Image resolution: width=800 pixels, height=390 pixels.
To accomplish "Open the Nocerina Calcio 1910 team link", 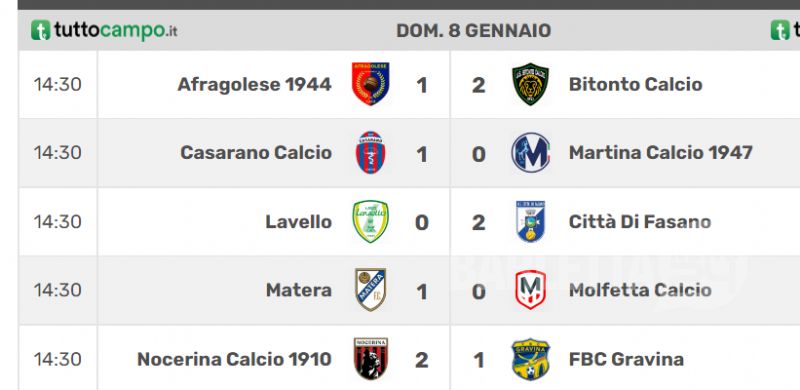I will (234, 359).
